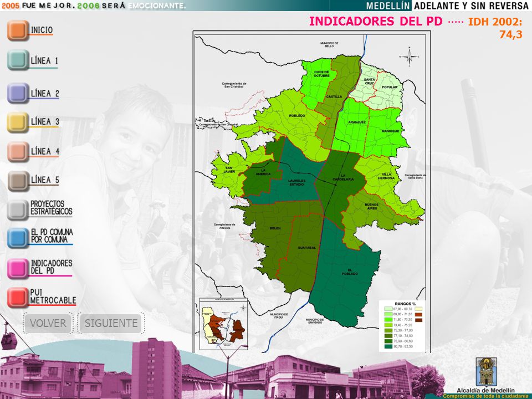The height and width of the screenshot is (399, 532).
Task: Click the pink Indicadores del PD icon
Action: pyautogui.click(x=18, y=268)
